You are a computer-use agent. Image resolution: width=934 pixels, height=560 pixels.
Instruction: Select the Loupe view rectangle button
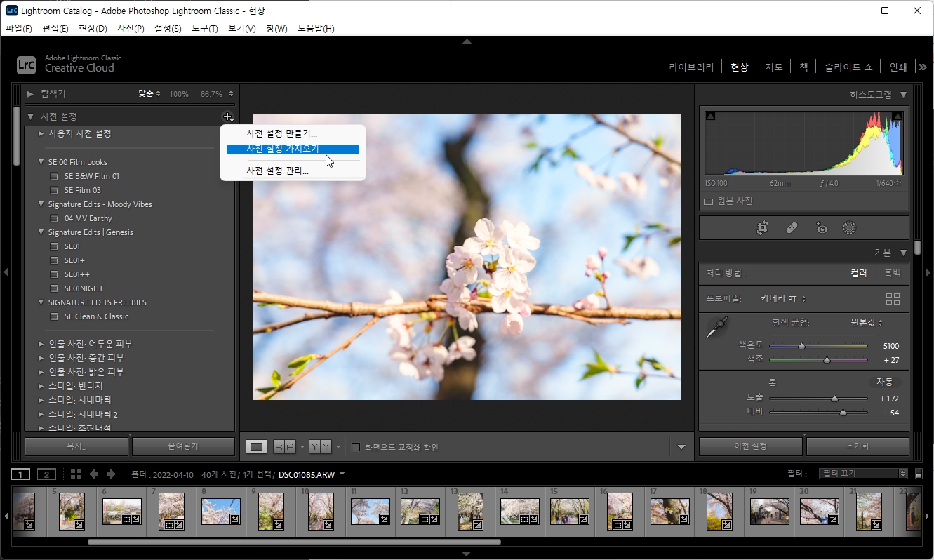click(257, 447)
